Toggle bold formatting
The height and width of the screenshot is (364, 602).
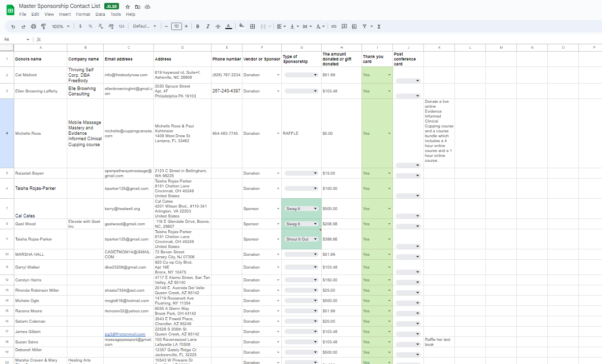(198, 27)
